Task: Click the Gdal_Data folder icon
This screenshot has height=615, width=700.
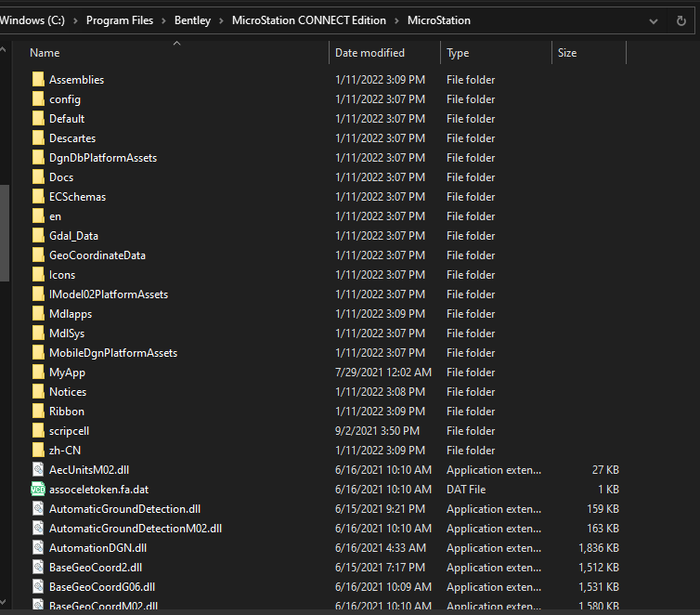Action: click(38, 236)
